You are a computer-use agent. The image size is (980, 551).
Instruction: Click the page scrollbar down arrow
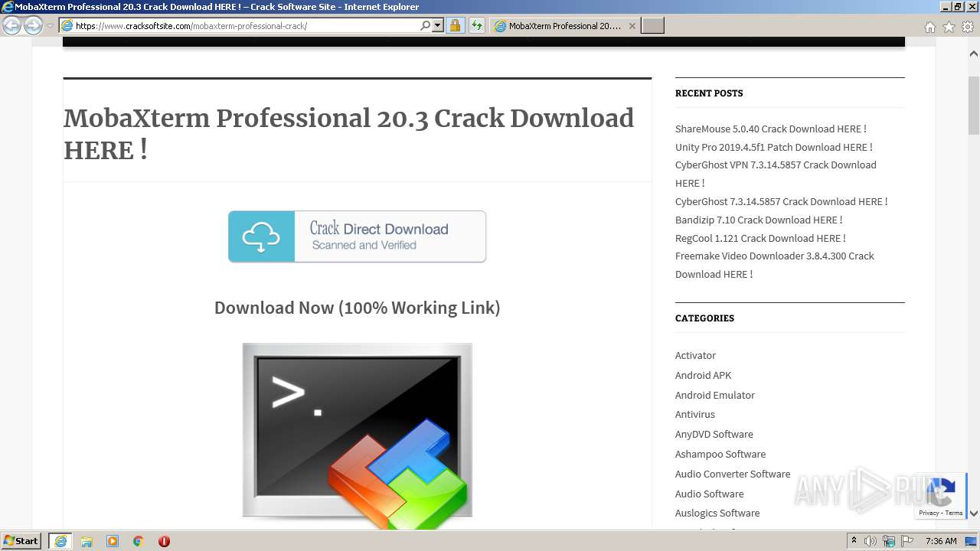coord(974,514)
